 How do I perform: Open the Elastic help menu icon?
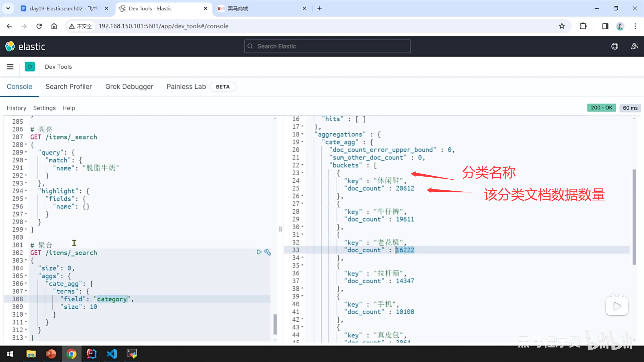pos(614,46)
